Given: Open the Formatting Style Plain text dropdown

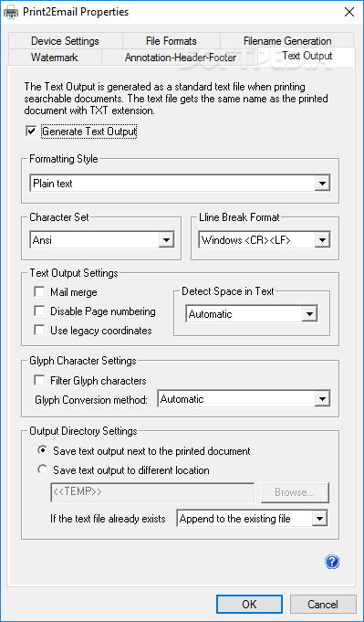Looking at the screenshot, I should coord(181,184).
